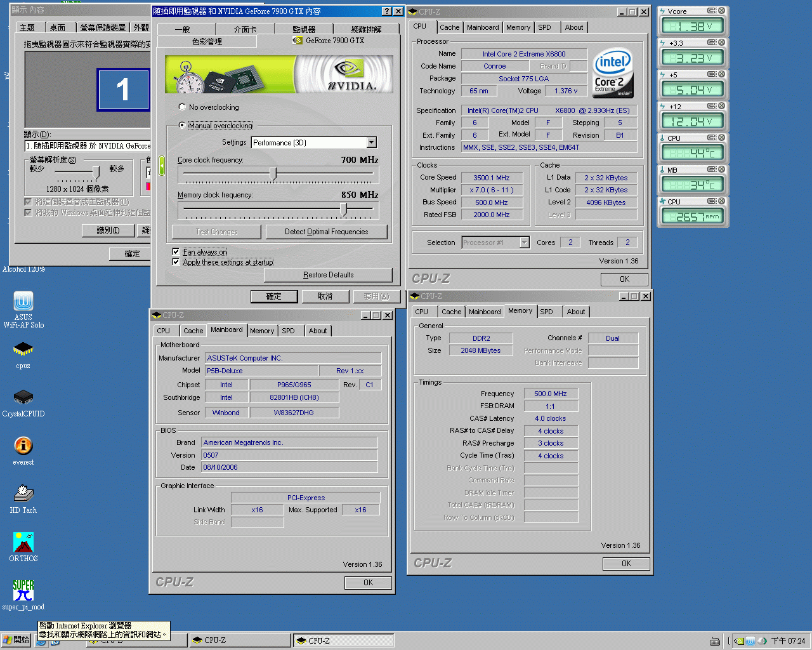The height and width of the screenshot is (650, 812).
Task: Open the 介面卡 tab in NVIDIA dialog
Action: point(245,29)
